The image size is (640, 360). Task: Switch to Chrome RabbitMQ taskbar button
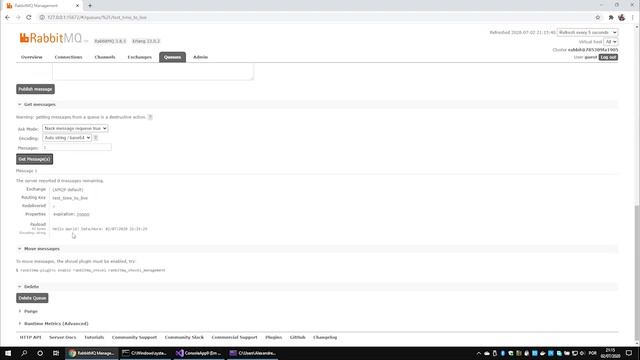[x=92, y=353]
